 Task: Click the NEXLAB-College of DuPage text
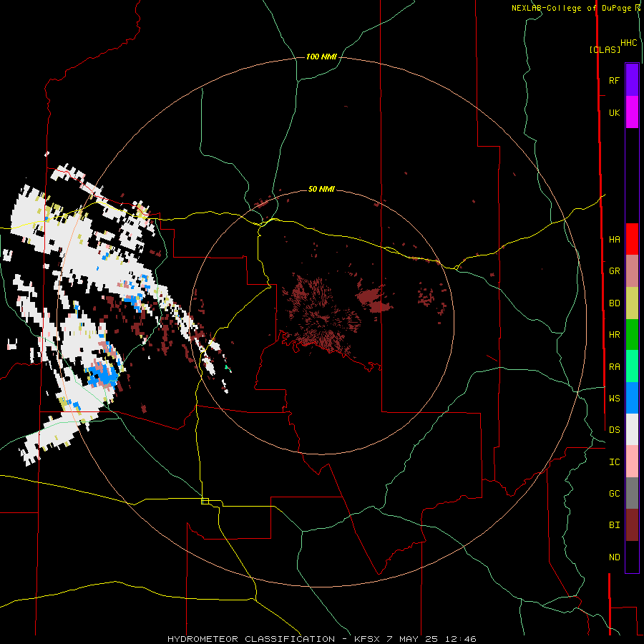(571, 8)
